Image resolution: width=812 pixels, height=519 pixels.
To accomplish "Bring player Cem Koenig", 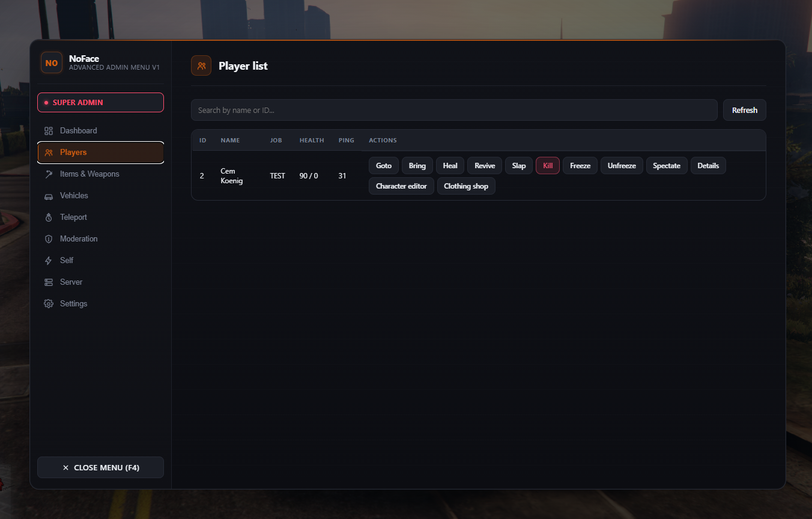I will (x=417, y=166).
